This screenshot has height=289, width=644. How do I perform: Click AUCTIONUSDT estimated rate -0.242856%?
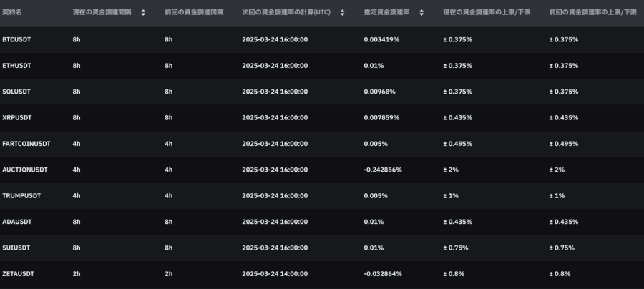(383, 170)
